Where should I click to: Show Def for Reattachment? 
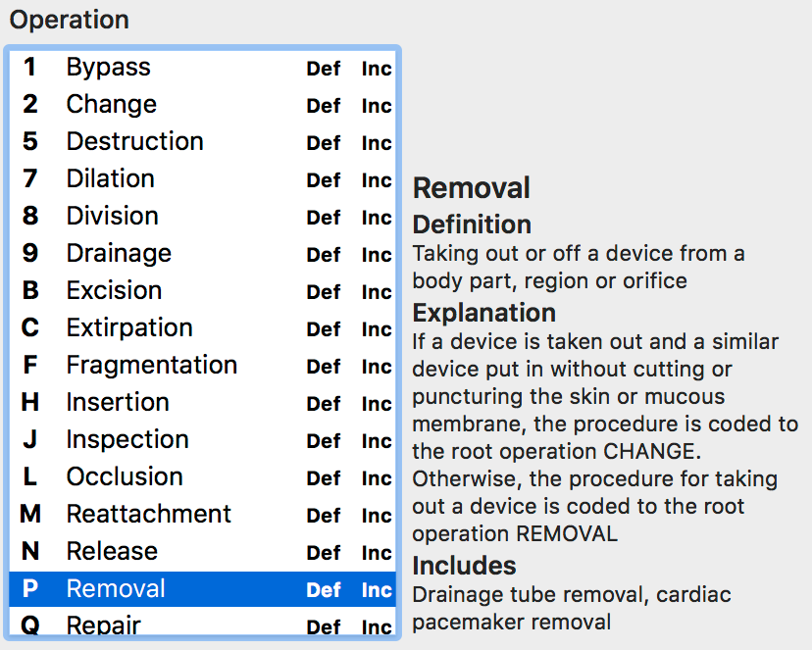(x=324, y=516)
